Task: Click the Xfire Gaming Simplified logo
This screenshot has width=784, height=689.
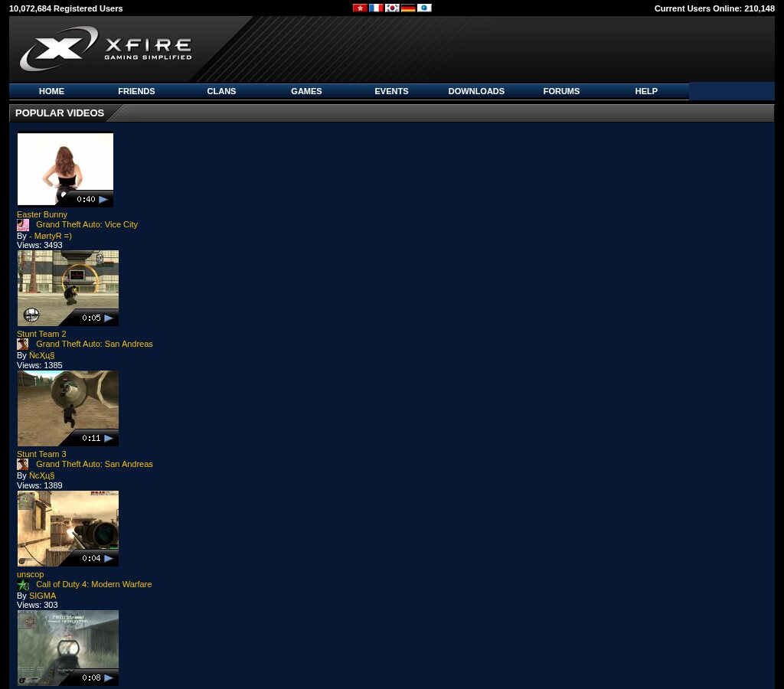Action: point(106,48)
